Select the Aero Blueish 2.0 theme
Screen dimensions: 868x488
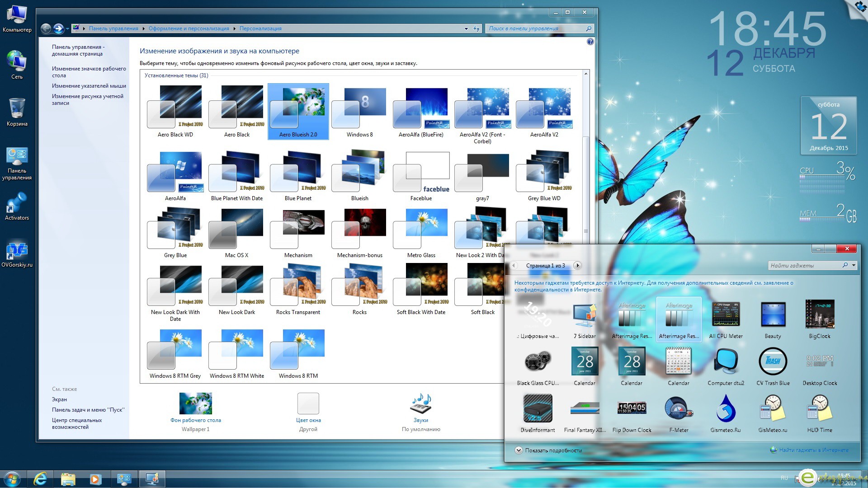(x=298, y=109)
